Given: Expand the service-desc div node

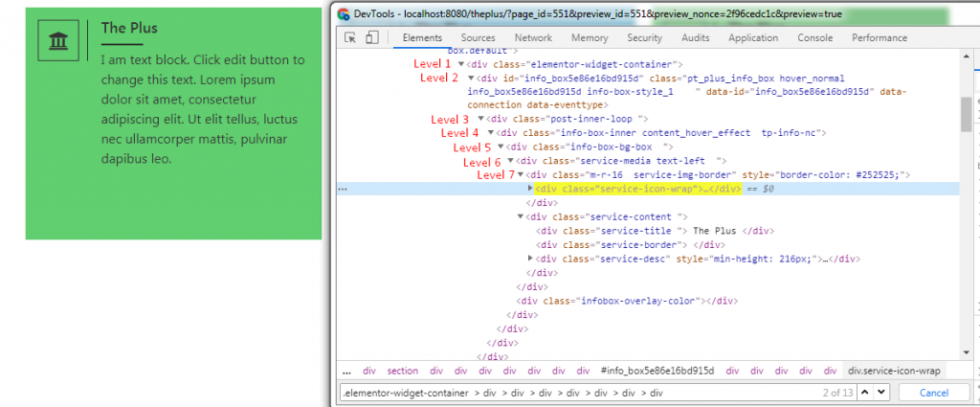Looking at the screenshot, I should click(x=531, y=259).
